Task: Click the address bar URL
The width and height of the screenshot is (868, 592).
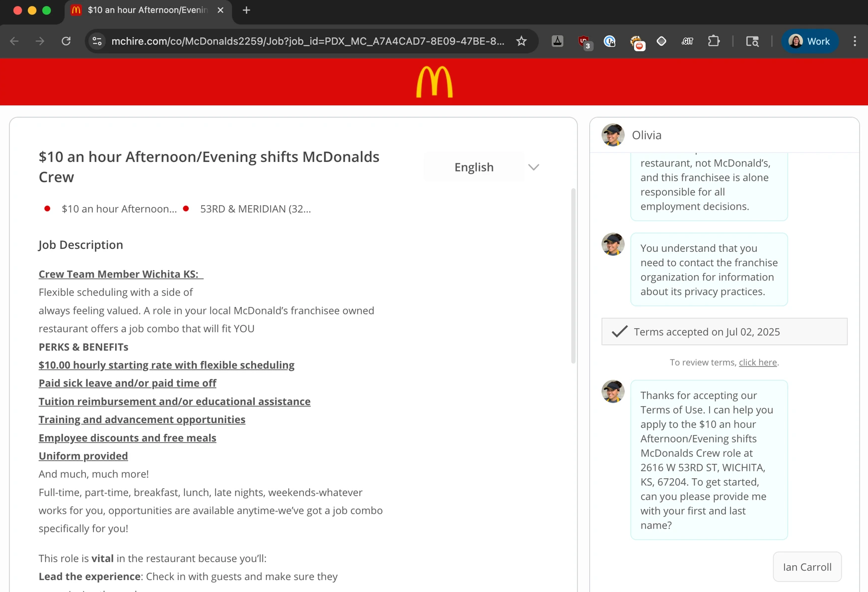Action: tap(308, 41)
